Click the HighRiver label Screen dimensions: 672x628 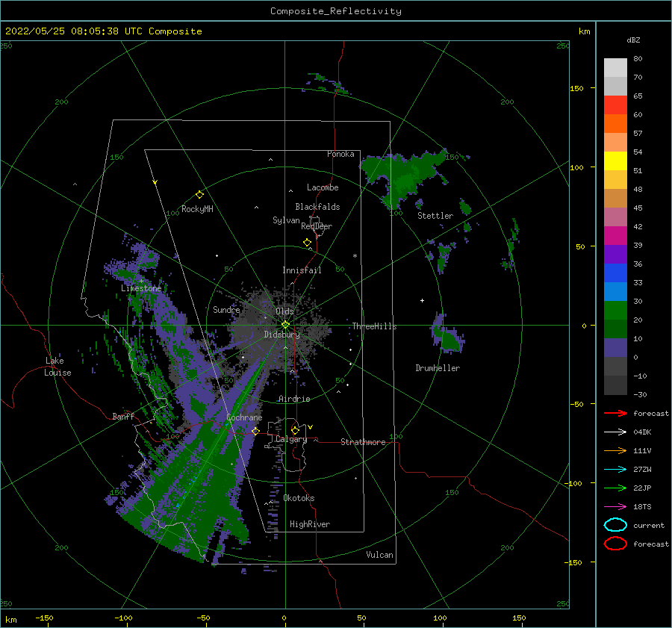[x=310, y=524]
